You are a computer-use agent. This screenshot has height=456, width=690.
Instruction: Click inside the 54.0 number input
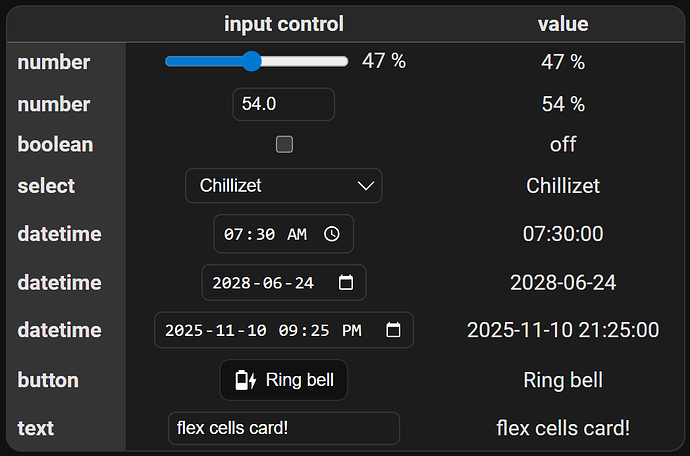pos(282,104)
